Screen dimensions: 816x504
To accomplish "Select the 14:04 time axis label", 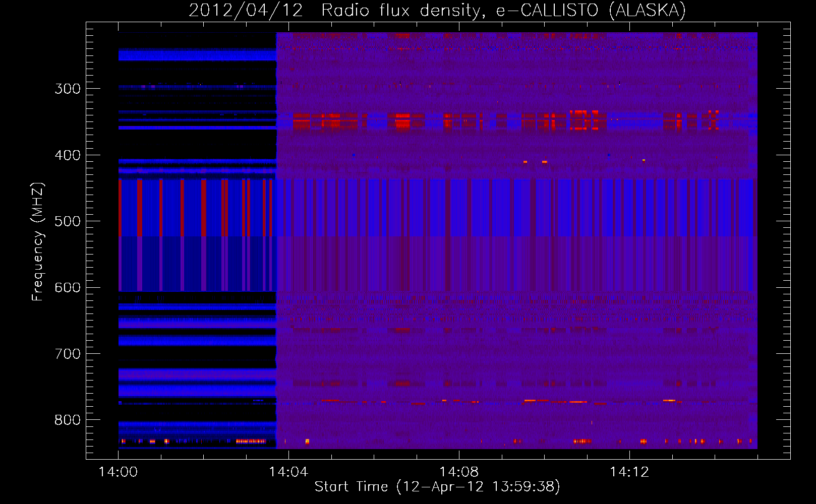I will click(x=288, y=472).
